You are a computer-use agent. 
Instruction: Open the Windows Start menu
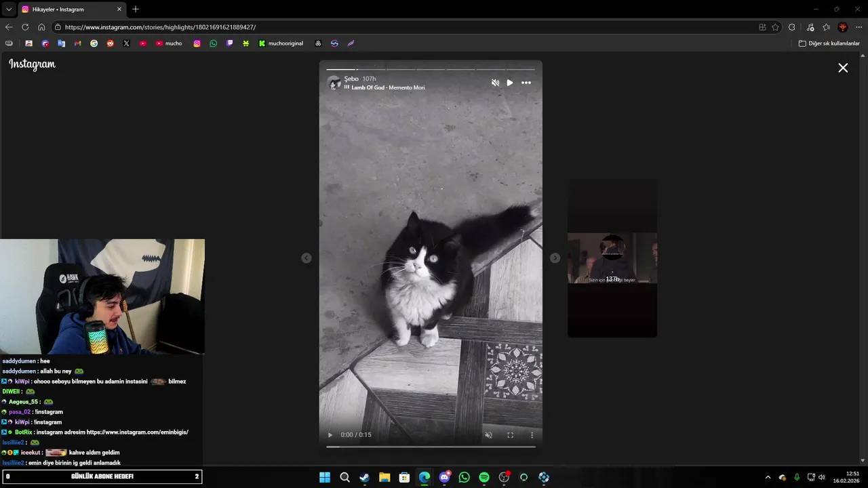point(325,477)
